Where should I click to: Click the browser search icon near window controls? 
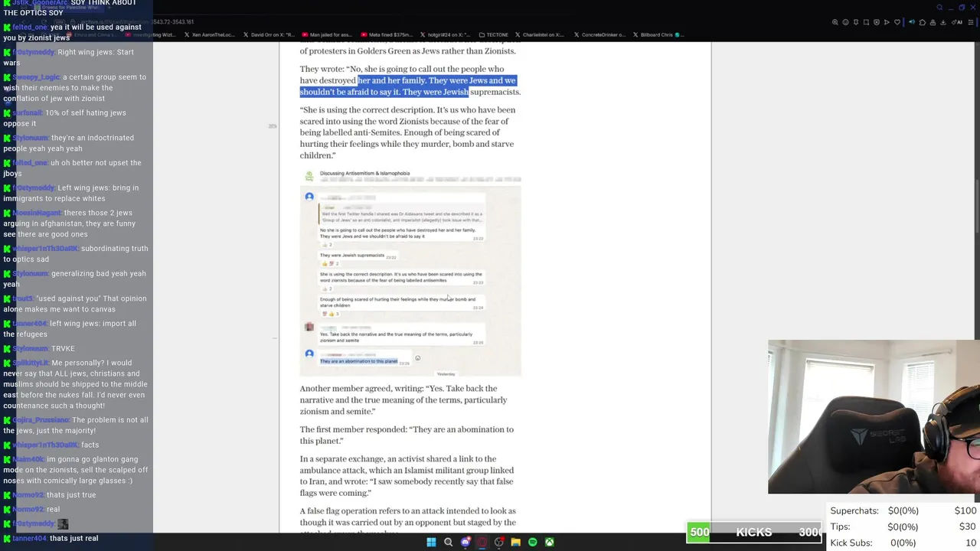(939, 8)
